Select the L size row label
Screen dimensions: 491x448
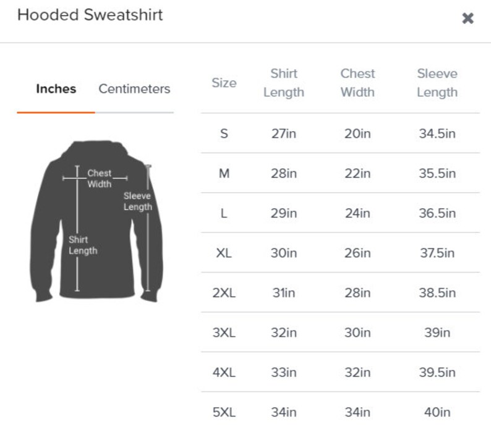(x=224, y=213)
